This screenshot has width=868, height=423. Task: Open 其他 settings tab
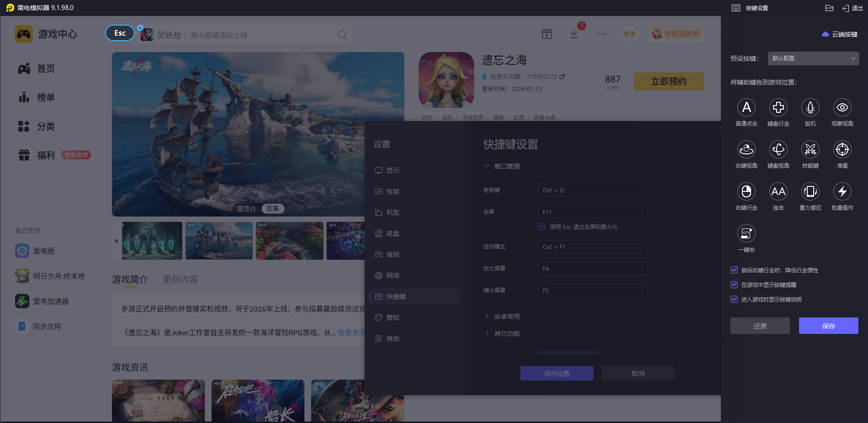tap(415, 338)
